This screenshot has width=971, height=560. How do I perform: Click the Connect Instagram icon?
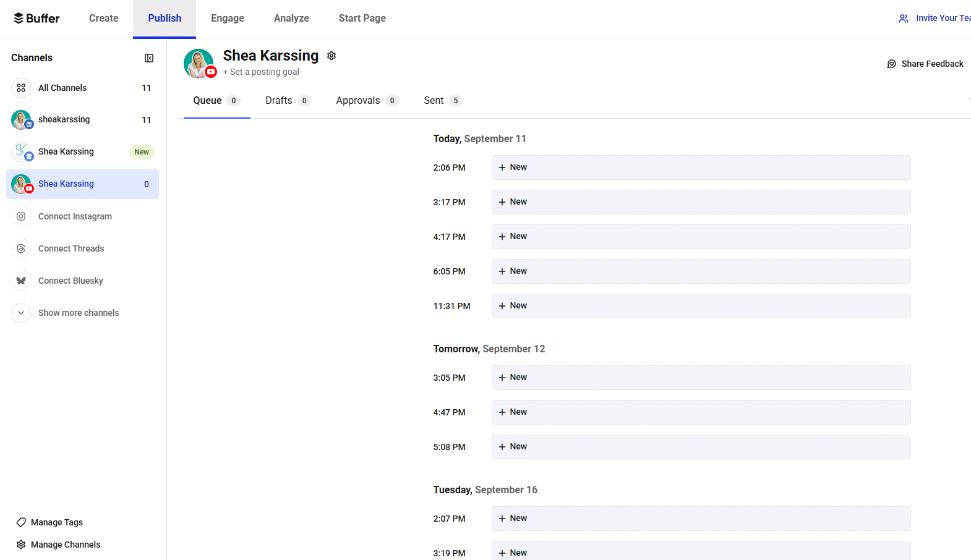(x=21, y=216)
